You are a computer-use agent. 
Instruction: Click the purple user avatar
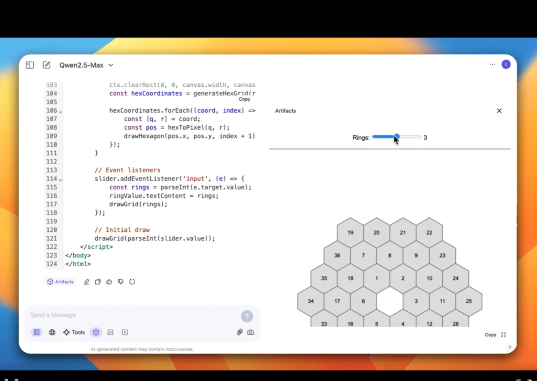pyautogui.click(x=506, y=64)
